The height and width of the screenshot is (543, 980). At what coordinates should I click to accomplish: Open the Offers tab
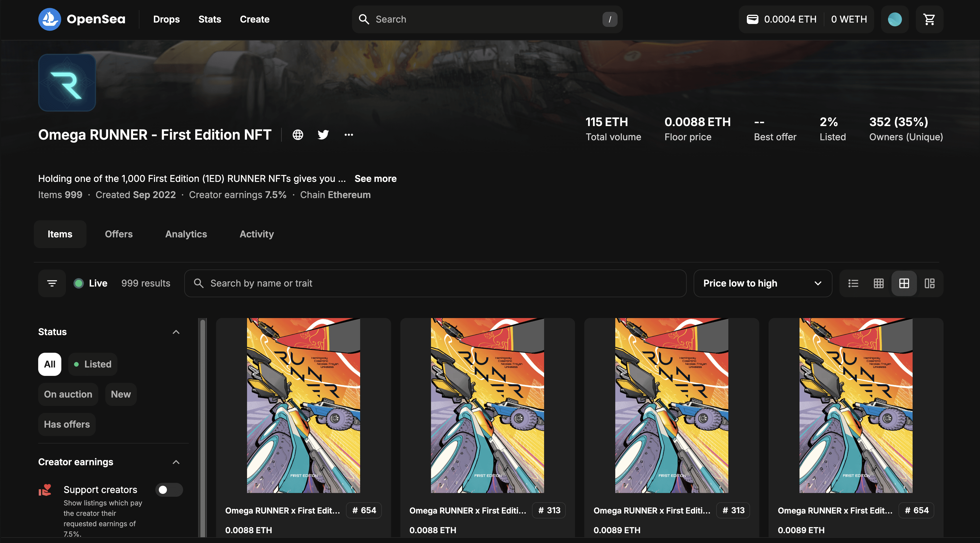(x=119, y=234)
